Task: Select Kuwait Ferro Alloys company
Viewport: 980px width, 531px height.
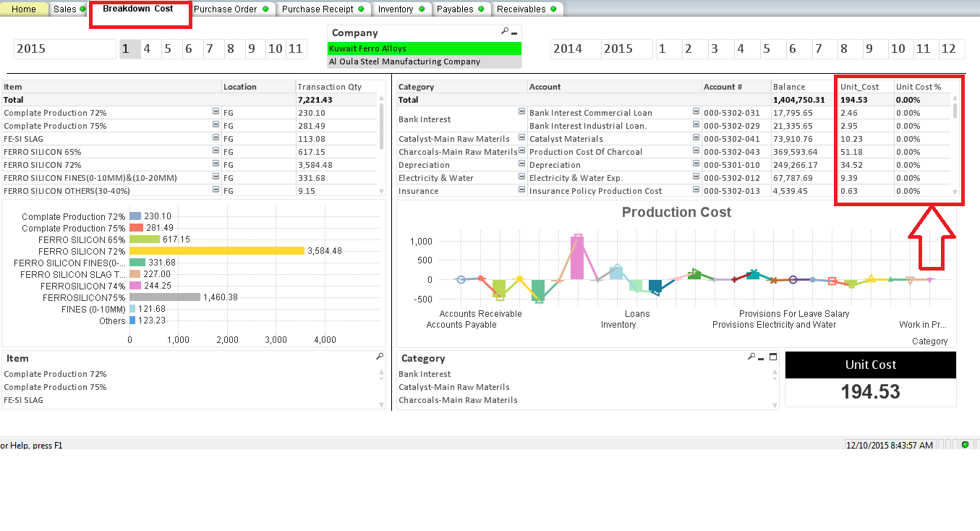Action: [424, 48]
